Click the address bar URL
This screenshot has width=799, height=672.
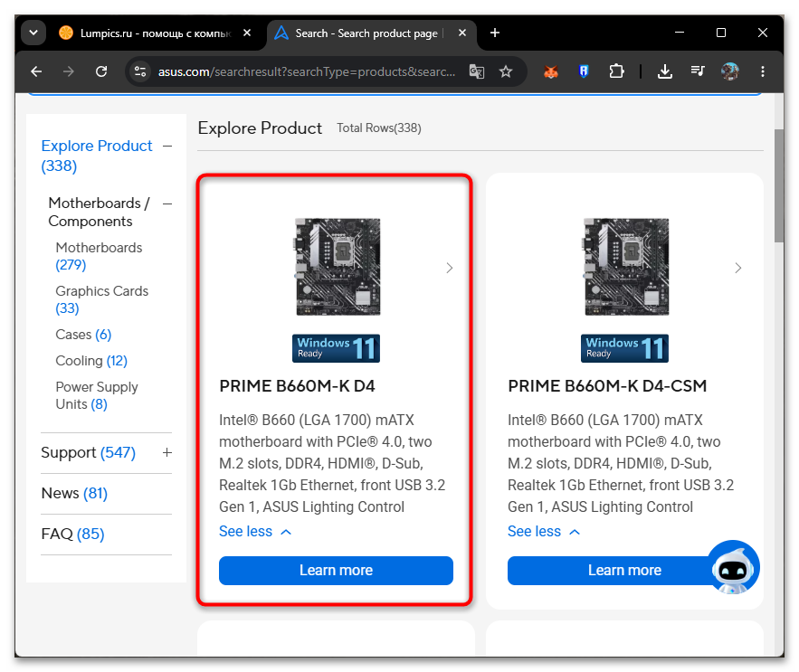tap(307, 71)
